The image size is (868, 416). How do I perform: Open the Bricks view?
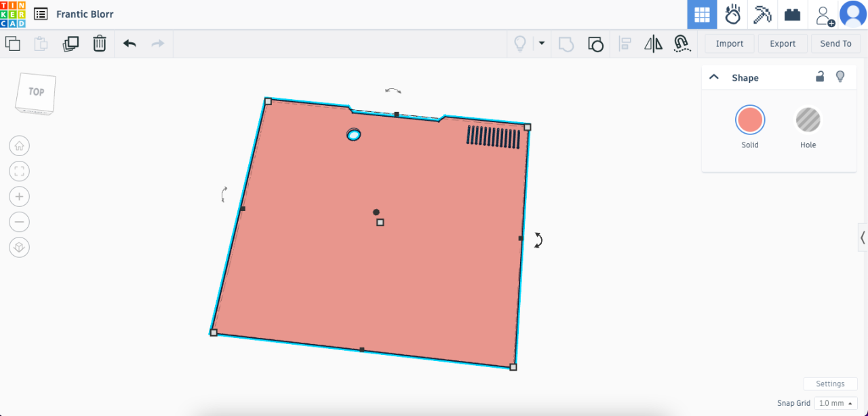coord(792,14)
